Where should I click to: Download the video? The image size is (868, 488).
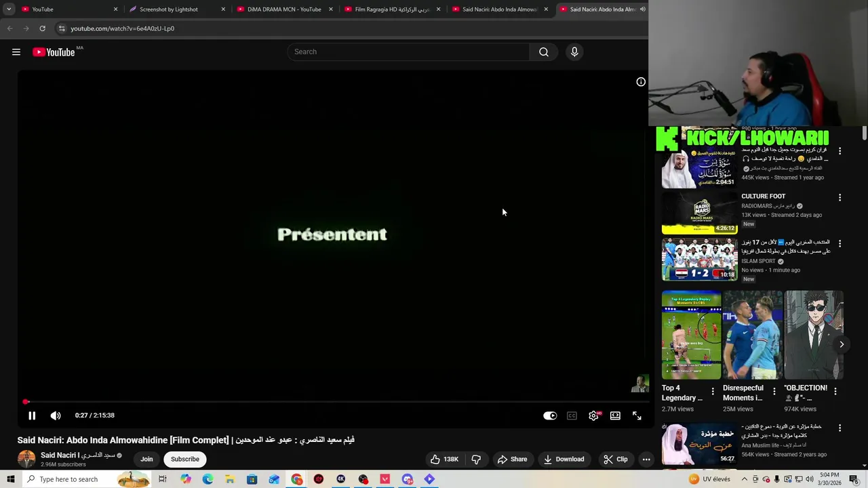click(x=564, y=459)
